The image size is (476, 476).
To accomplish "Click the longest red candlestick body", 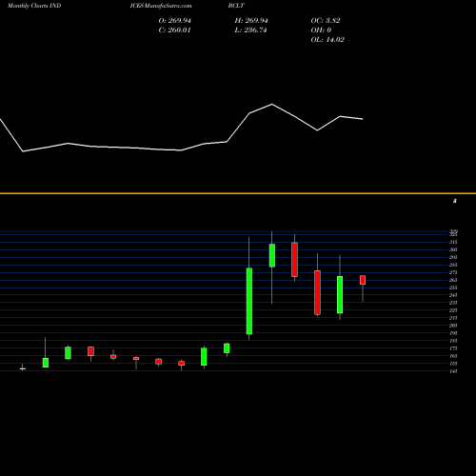I will click(x=317, y=292).
